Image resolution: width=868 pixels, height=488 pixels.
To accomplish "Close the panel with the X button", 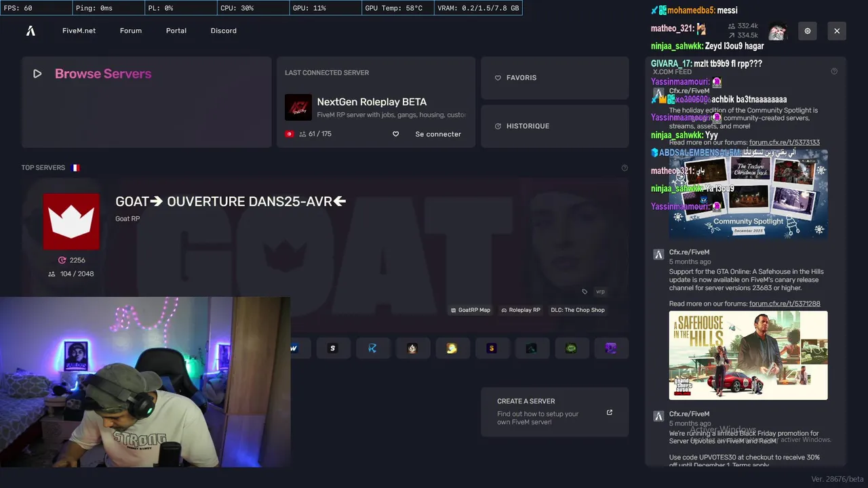I will 837,30.
